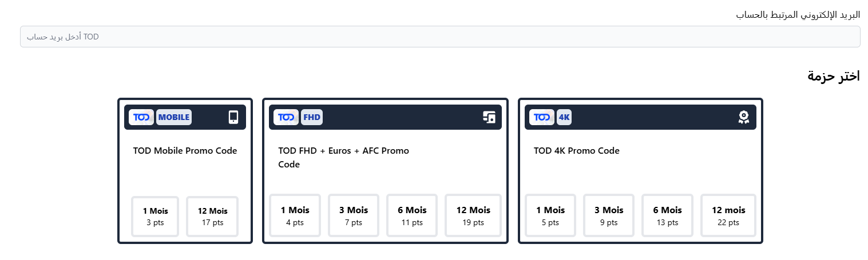This screenshot has width=868, height=260.
Task: Choose FHD 1 Mois for 4 pts
Action: 295,215
